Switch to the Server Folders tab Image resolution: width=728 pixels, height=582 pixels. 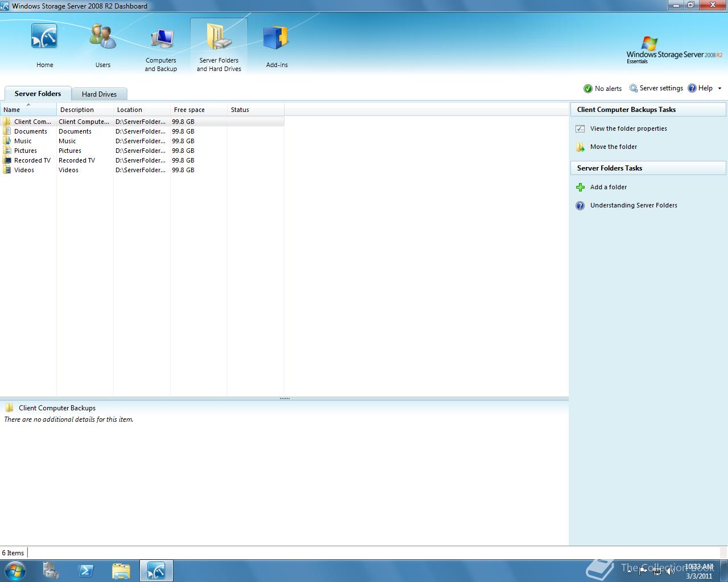pyautogui.click(x=38, y=94)
